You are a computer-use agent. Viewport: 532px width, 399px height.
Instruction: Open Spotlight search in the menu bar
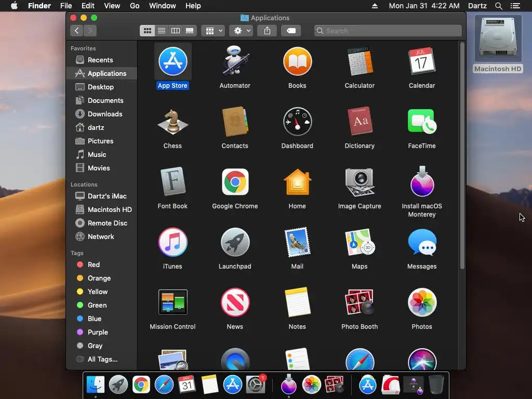click(498, 6)
